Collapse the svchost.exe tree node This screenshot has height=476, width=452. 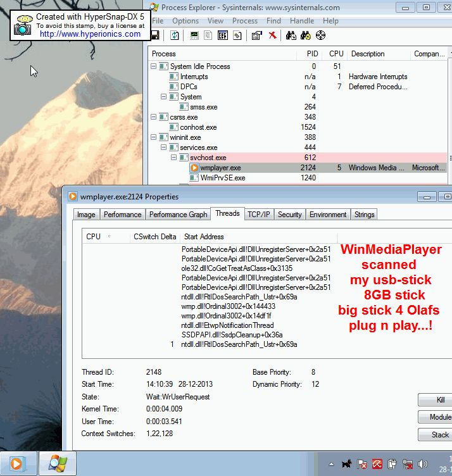pos(173,157)
